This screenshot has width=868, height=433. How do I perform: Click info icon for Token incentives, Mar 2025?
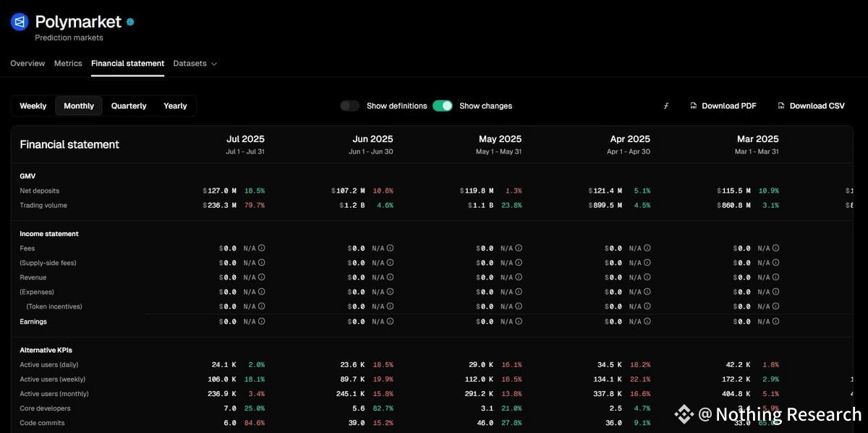(x=776, y=306)
